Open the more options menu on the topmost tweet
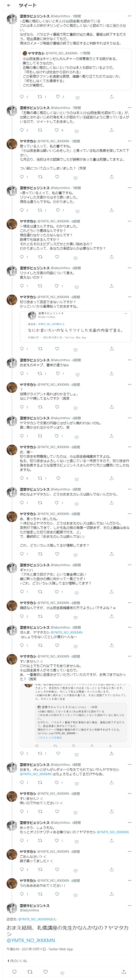 [x=129, y=16]
